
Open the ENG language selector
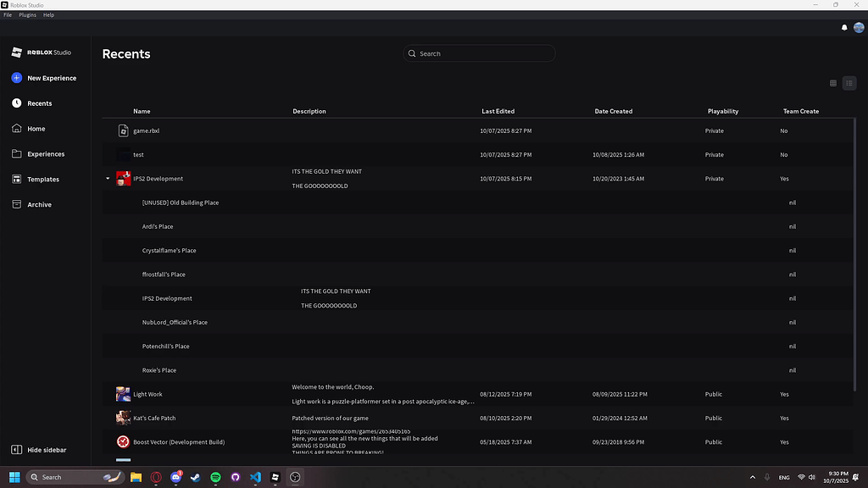784,477
